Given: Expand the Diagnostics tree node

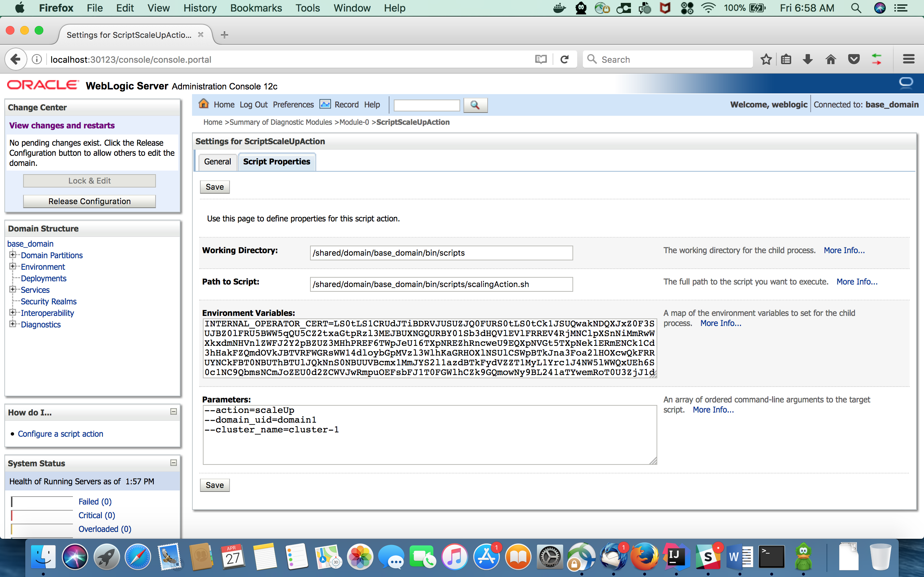Looking at the screenshot, I should click(x=13, y=324).
